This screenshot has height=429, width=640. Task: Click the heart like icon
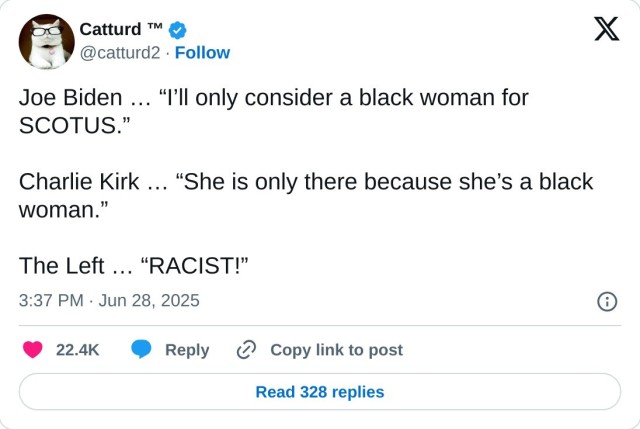tap(33, 350)
